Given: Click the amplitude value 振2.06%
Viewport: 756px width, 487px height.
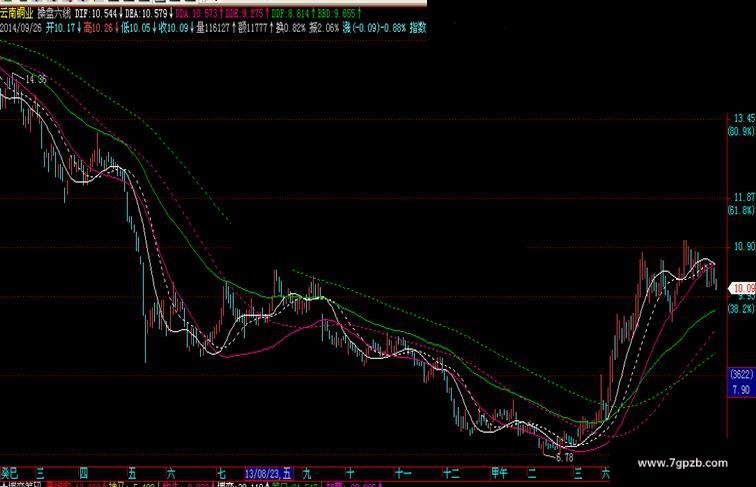Looking at the screenshot, I should [x=324, y=28].
